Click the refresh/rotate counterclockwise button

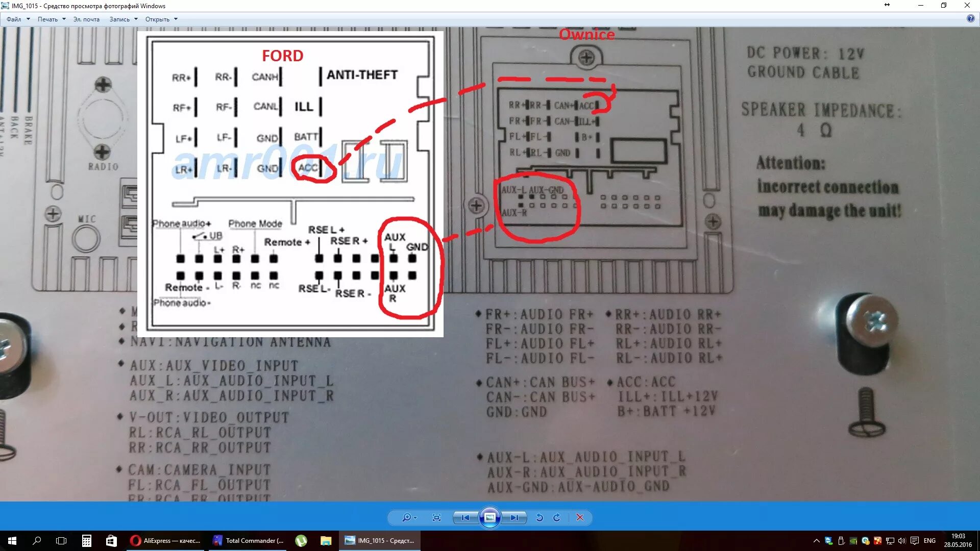click(x=540, y=518)
